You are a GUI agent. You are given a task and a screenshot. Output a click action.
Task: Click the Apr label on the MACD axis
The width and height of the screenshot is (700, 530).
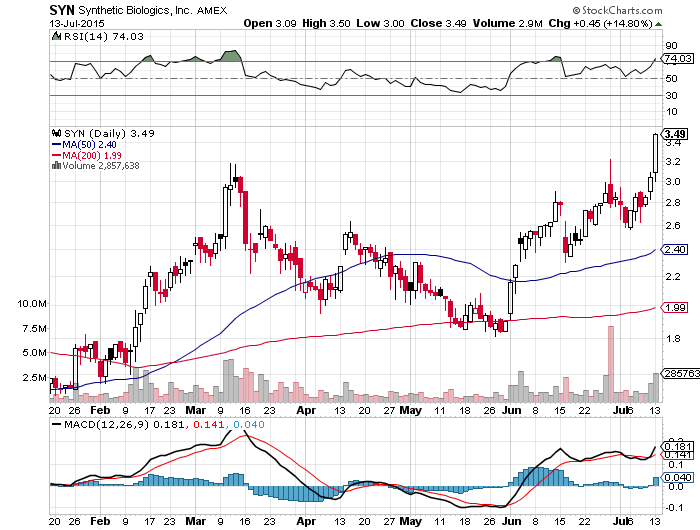[x=306, y=521]
